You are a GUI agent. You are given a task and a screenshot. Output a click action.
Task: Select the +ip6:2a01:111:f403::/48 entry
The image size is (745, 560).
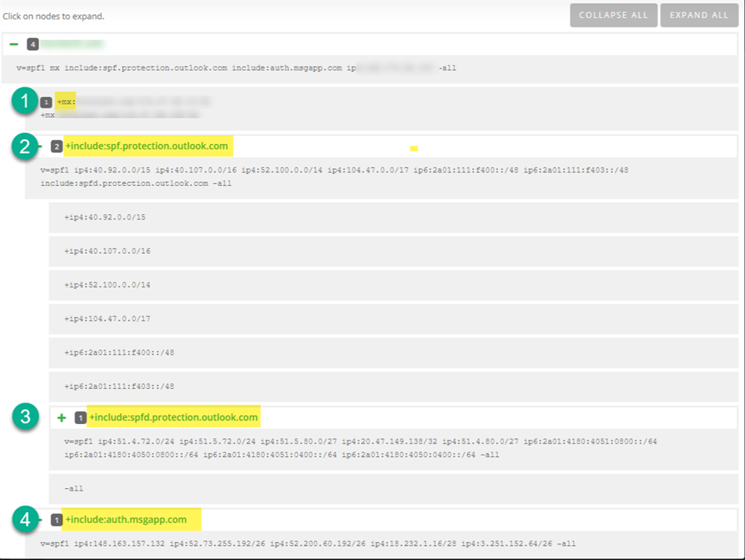[x=119, y=387]
